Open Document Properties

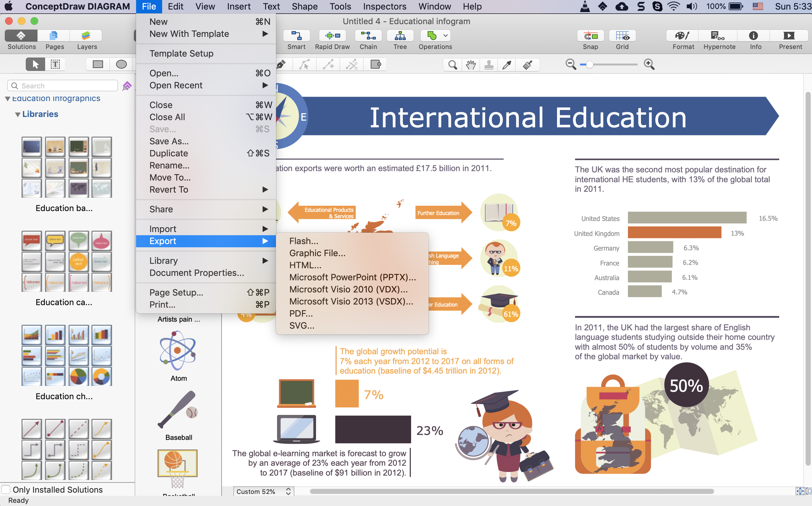pyautogui.click(x=206, y=273)
